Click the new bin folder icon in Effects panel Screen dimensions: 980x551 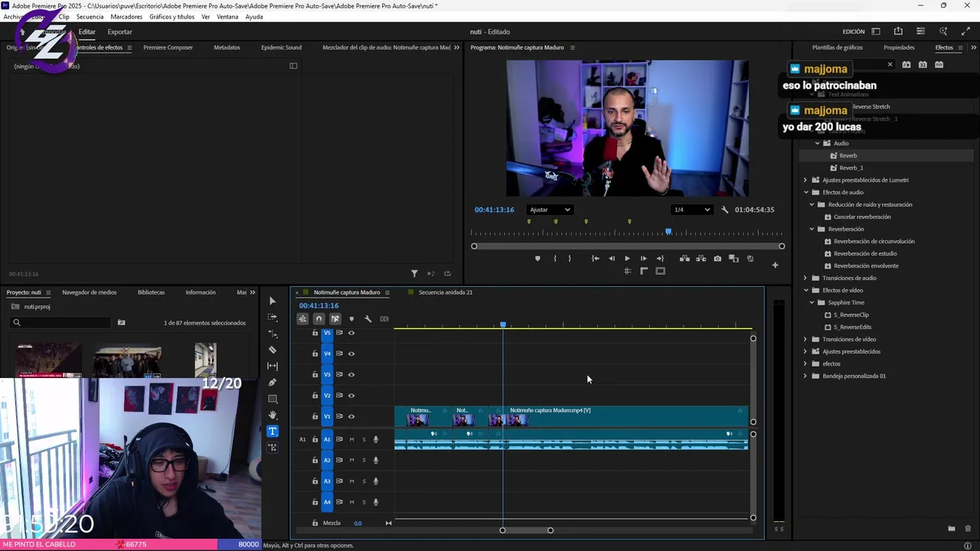(952, 529)
